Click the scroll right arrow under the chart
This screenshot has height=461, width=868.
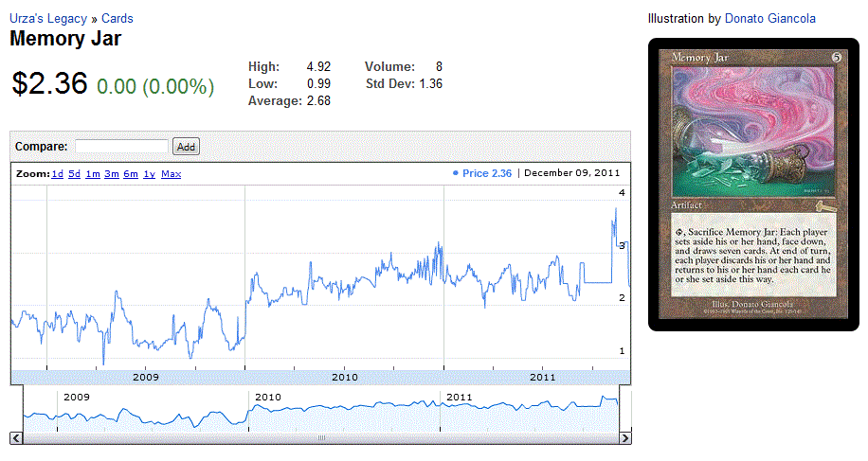624,437
